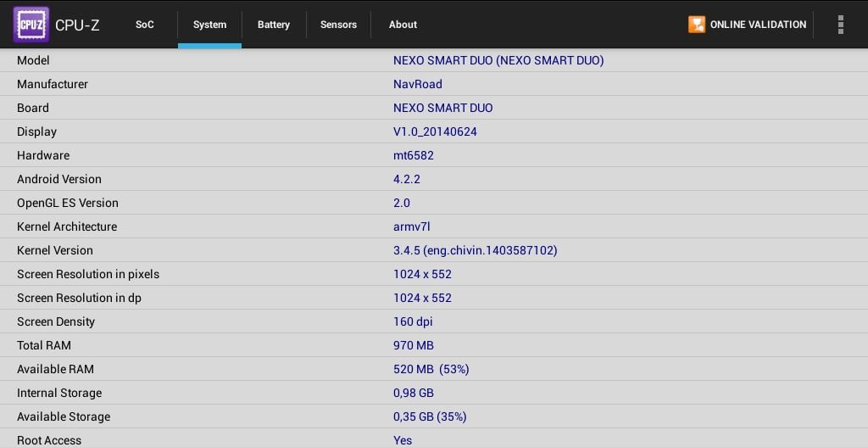Switch to the SoC tab
The height and width of the screenshot is (447, 868).
[x=144, y=25]
